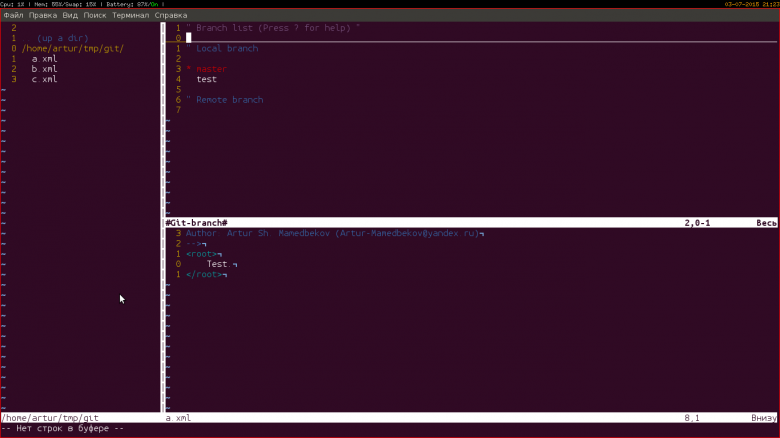Open the Файл menu

point(13,15)
